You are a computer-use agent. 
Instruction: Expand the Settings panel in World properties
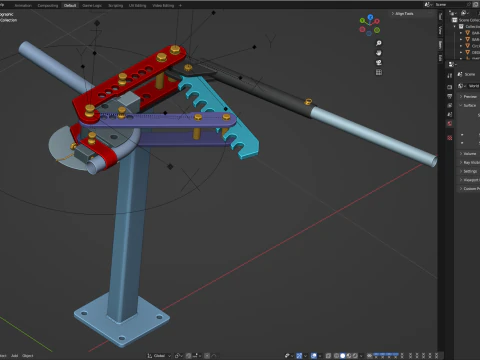coord(469,171)
